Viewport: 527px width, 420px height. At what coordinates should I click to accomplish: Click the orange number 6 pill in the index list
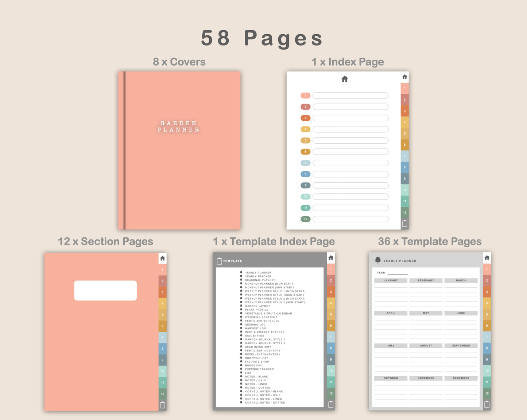point(306,152)
